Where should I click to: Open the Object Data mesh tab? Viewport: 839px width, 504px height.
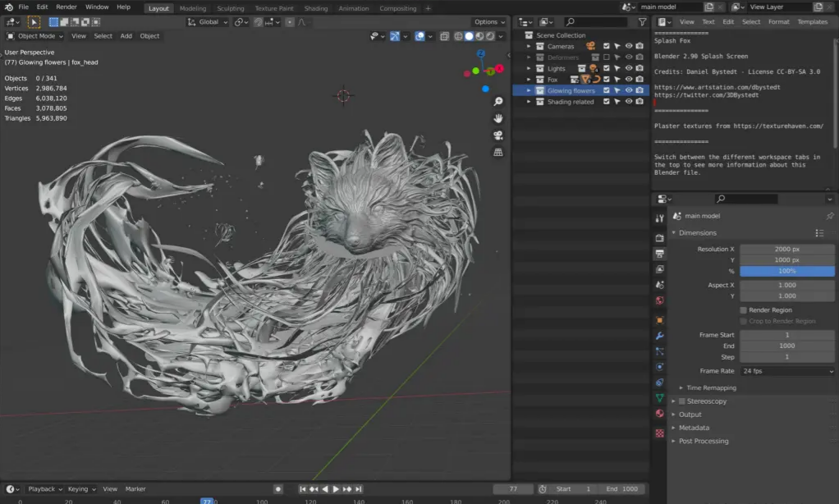660,397
